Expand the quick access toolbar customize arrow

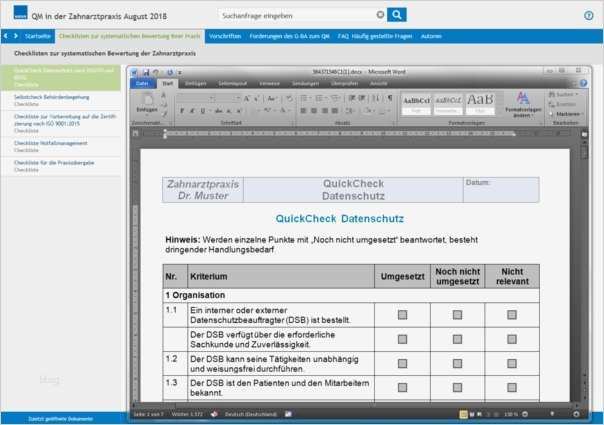click(x=180, y=72)
